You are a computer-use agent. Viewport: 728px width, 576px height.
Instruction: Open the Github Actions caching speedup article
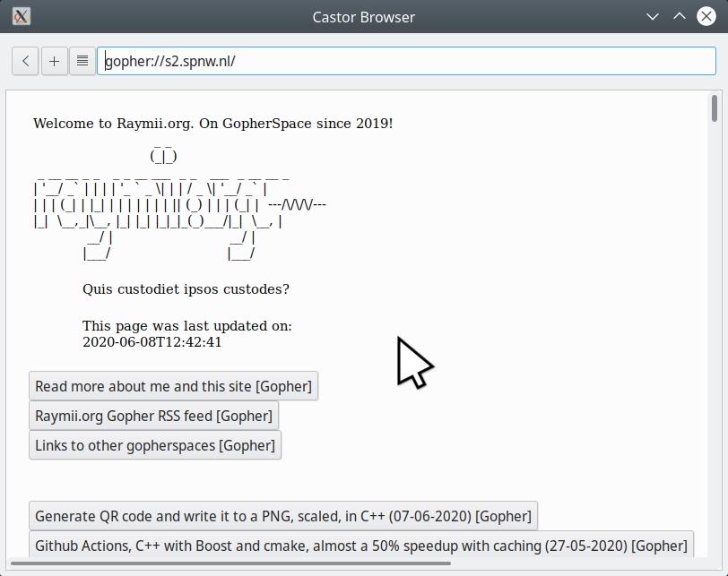click(360, 545)
